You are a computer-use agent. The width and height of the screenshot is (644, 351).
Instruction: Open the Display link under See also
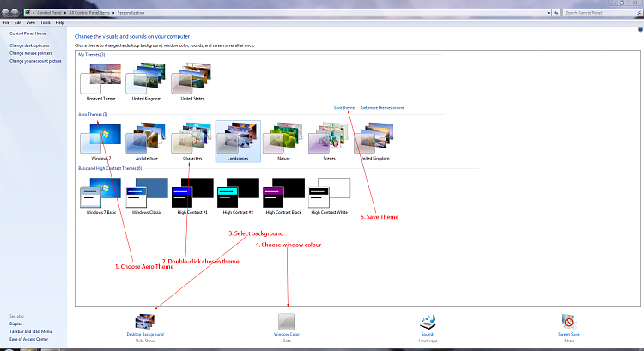16,324
